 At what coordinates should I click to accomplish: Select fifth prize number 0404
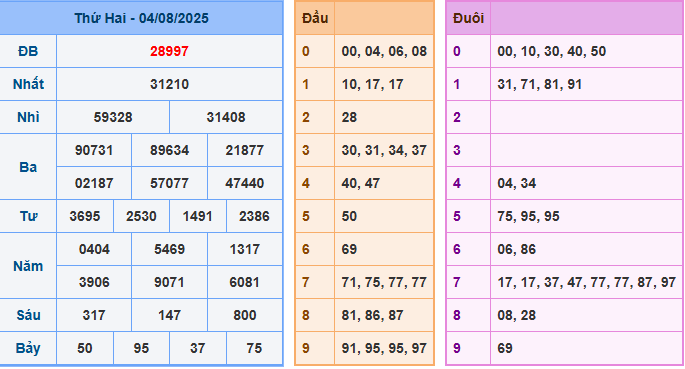[94, 249]
